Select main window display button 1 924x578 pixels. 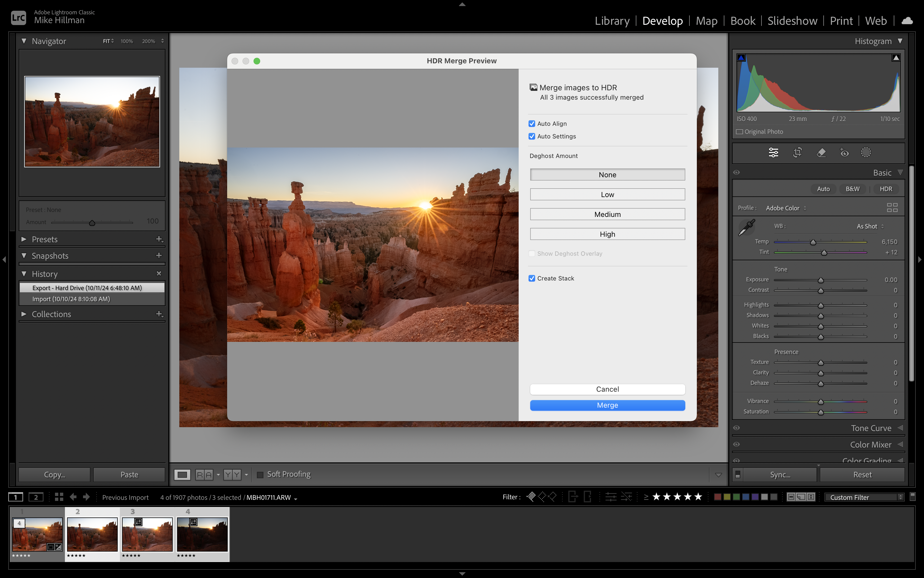pyautogui.click(x=16, y=497)
